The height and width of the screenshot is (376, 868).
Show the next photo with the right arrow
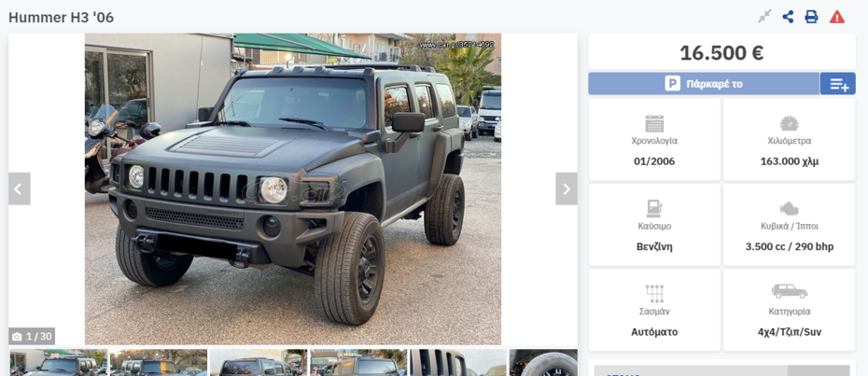point(567,188)
